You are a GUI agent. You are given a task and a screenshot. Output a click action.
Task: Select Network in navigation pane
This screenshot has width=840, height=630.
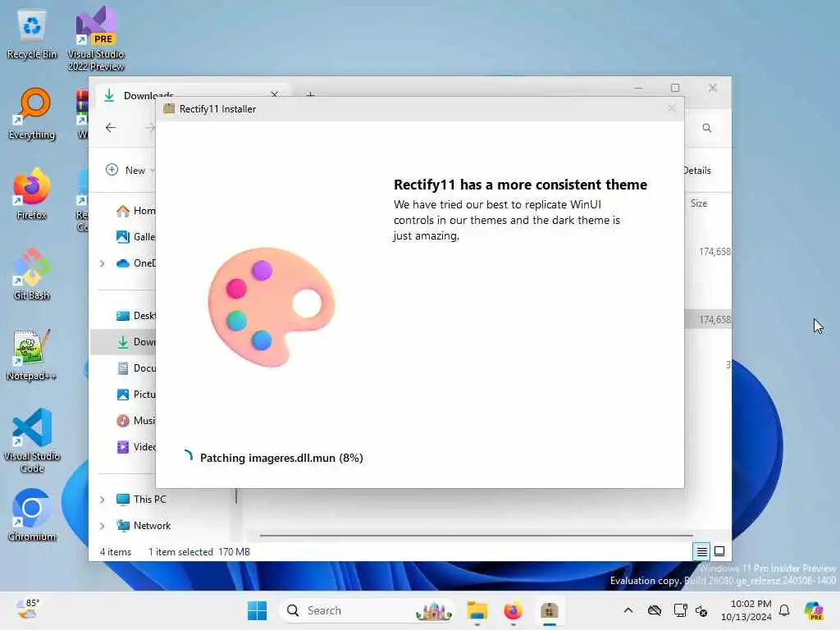144,526
